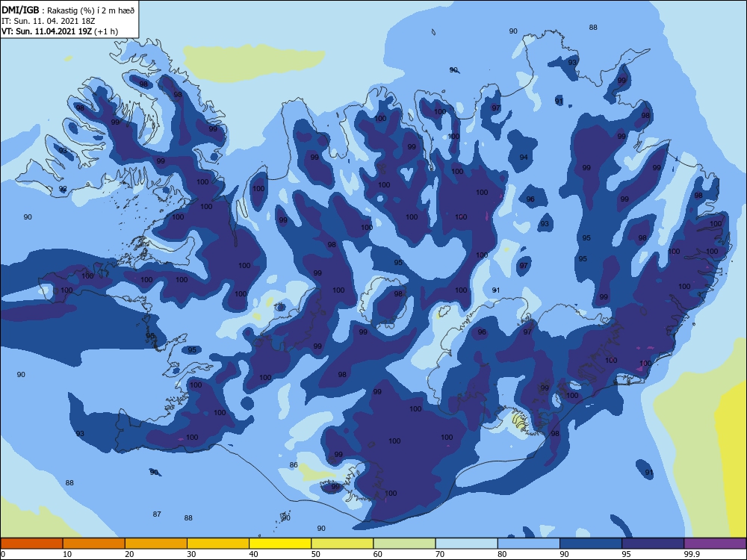Click the 'VT: Sun. 11.04.2021 19Z (+1 h)' line
The image size is (747, 560).
click(60, 31)
